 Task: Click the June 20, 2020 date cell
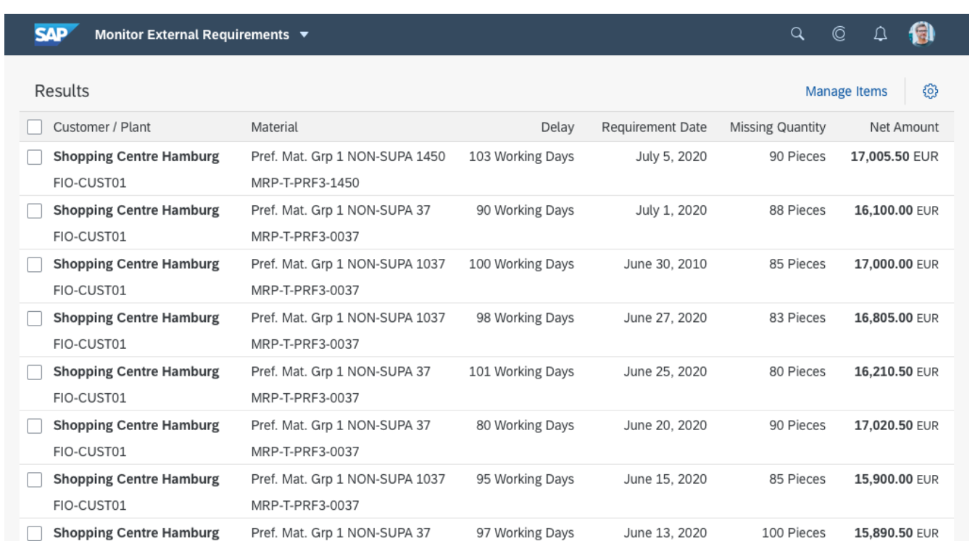coord(665,424)
